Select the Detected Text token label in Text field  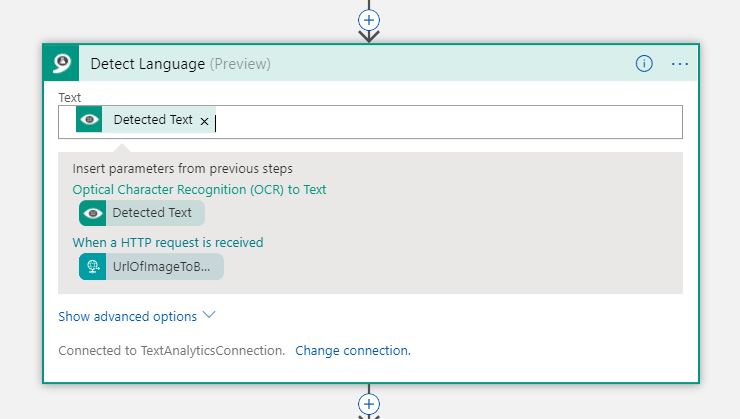click(153, 120)
